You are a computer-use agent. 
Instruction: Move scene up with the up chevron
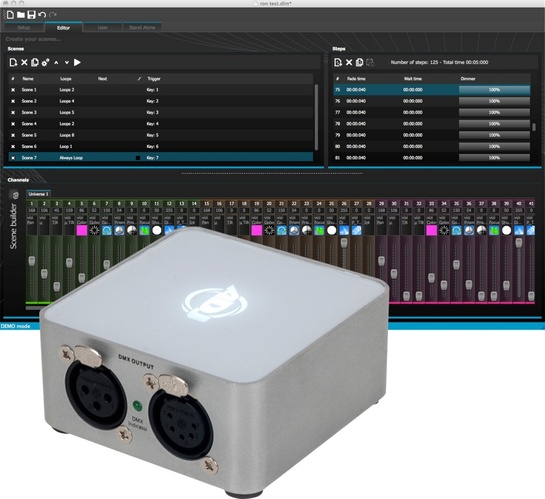[56, 63]
